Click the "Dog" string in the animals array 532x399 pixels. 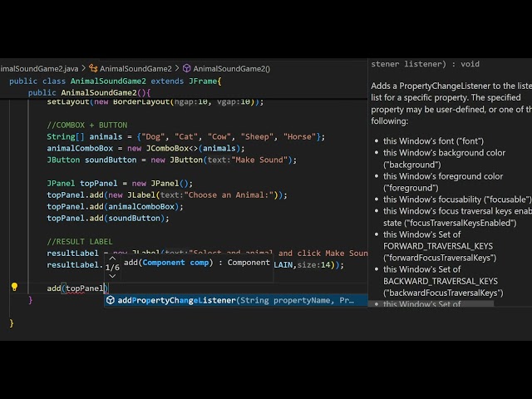(x=153, y=136)
